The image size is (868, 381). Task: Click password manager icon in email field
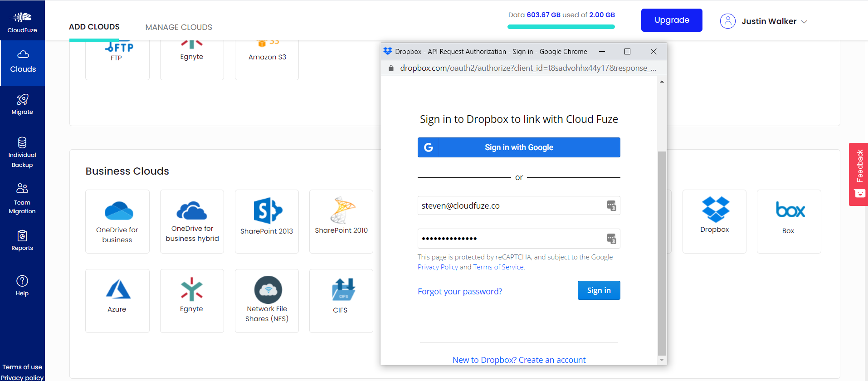pos(611,206)
